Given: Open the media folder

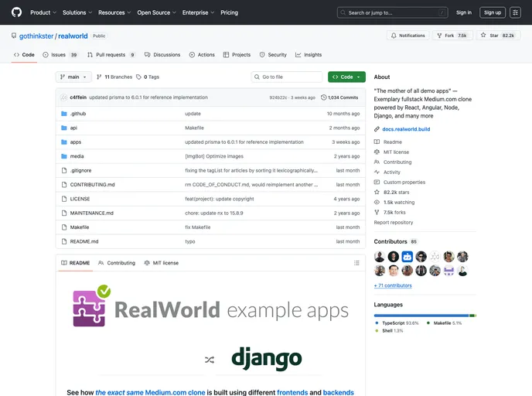Looking at the screenshot, I should [x=77, y=156].
